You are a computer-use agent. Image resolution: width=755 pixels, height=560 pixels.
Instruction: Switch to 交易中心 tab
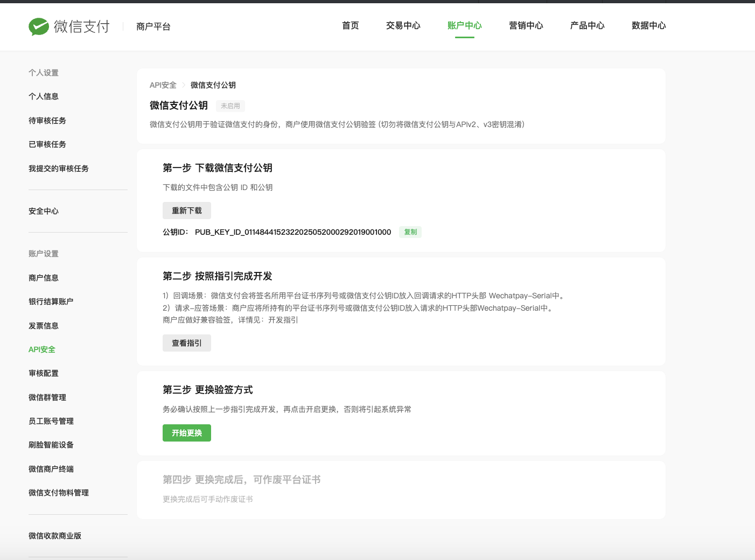[403, 26]
